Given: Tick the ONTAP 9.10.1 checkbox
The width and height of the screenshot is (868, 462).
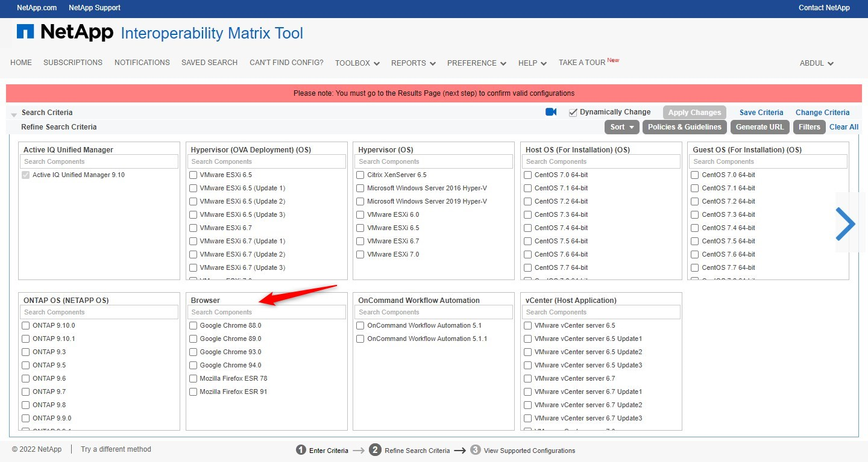Looking at the screenshot, I should [26, 339].
